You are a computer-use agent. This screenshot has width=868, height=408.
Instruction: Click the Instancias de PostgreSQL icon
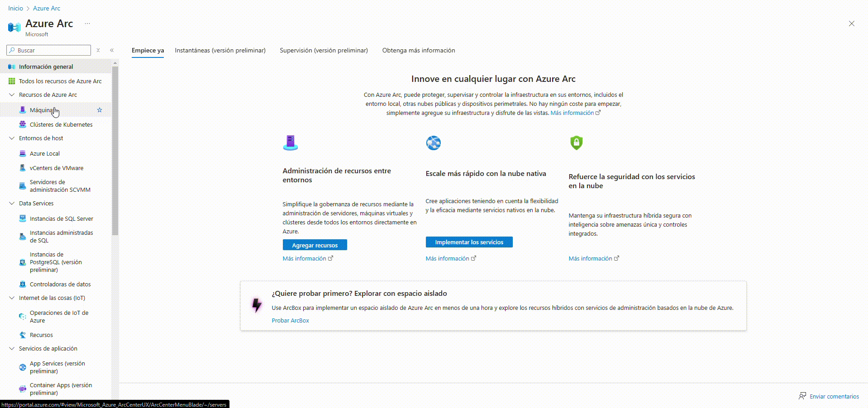pyautogui.click(x=23, y=262)
